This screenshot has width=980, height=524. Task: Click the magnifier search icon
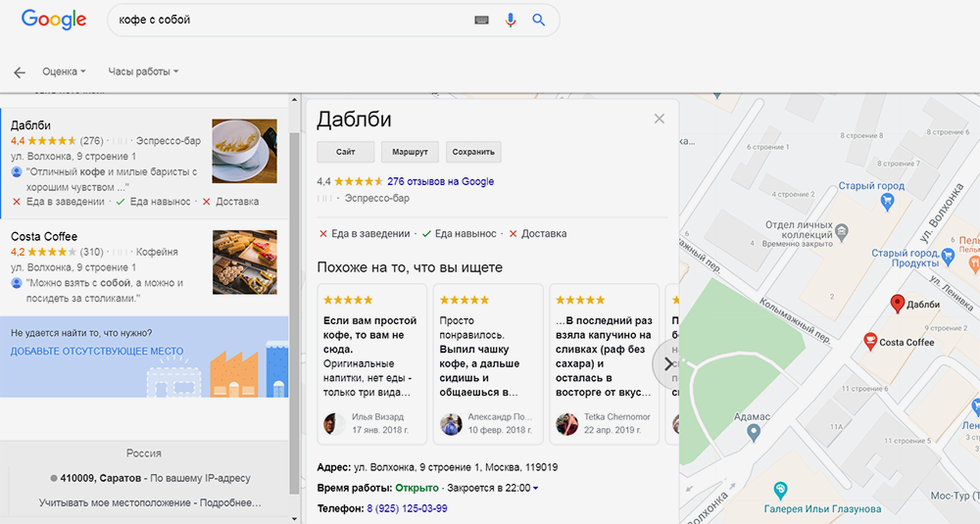click(x=538, y=20)
